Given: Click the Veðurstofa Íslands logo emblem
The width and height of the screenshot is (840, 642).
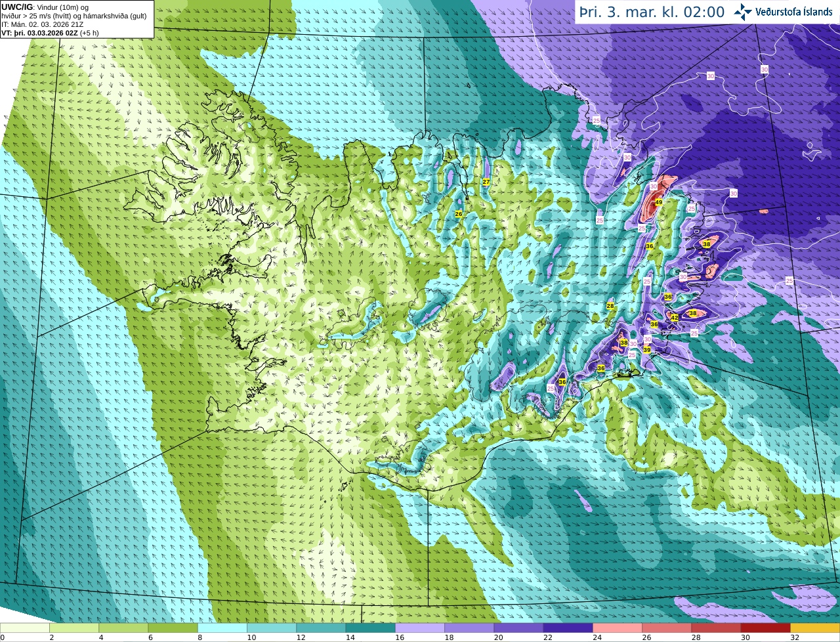Looking at the screenshot, I should (743, 12).
